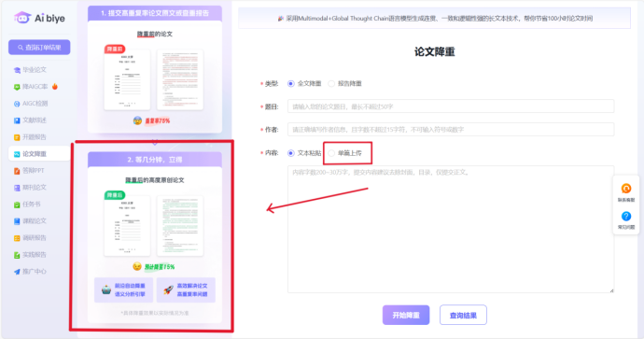Click the 作者 input field
The height and width of the screenshot is (339, 644).
tap(451, 130)
